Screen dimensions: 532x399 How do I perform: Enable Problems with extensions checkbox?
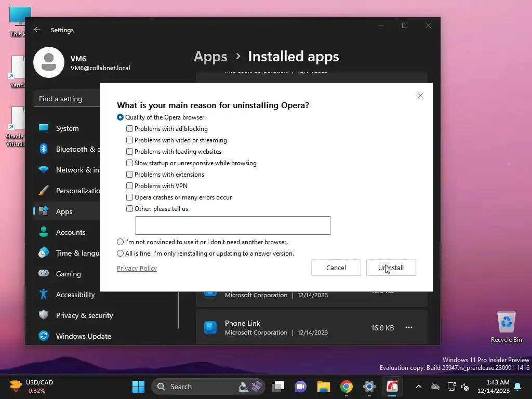click(129, 175)
